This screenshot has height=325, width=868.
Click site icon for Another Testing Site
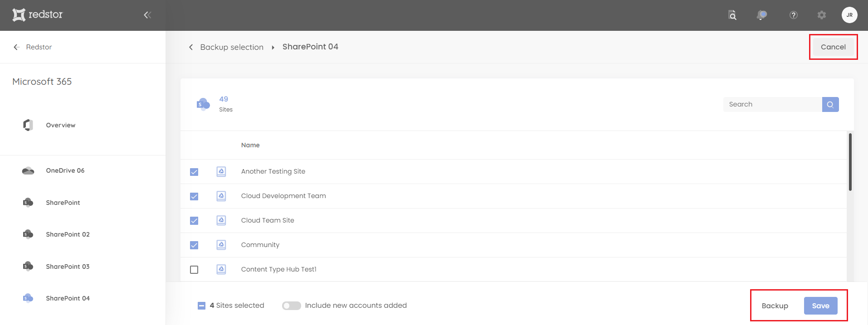click(x=221, y=171)
